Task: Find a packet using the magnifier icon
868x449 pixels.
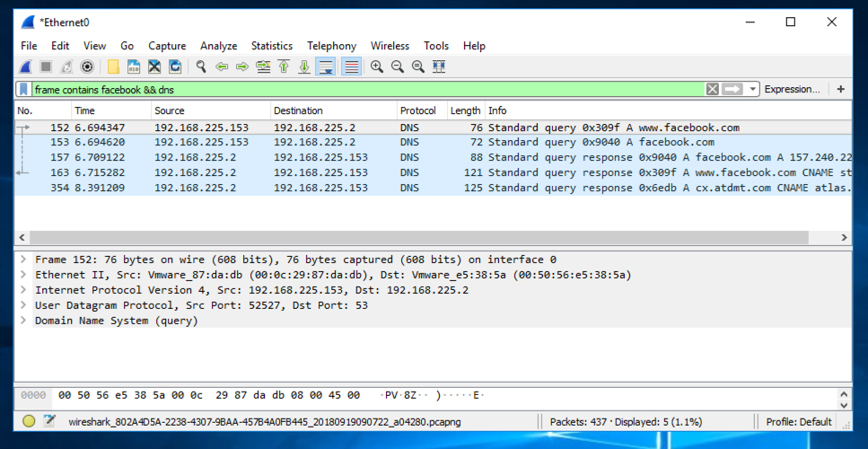Action: click(x=201, y=67)
